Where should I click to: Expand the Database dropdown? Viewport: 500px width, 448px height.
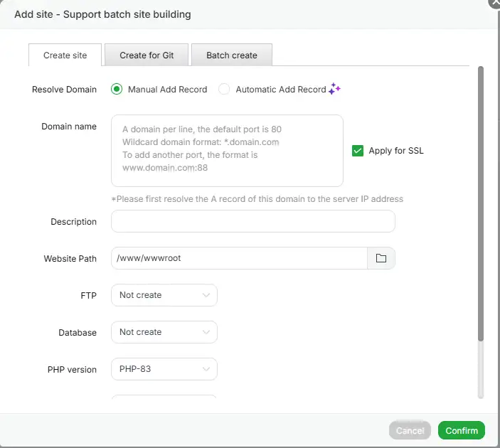[x=164, y=332]
